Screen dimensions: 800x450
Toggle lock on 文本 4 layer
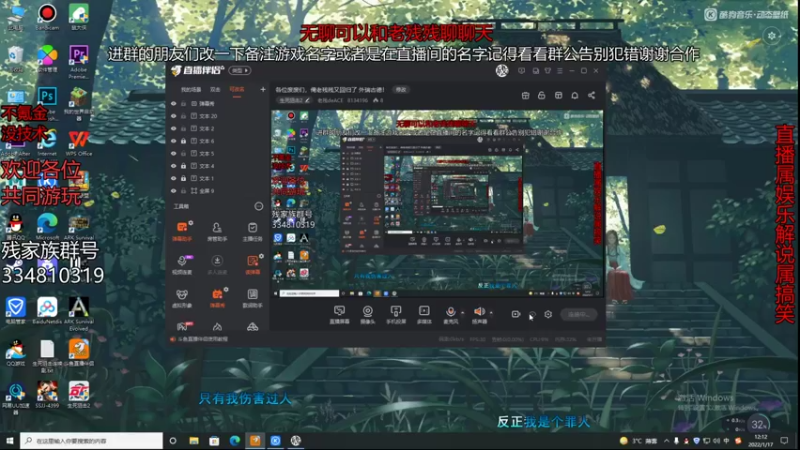[183, 166]
